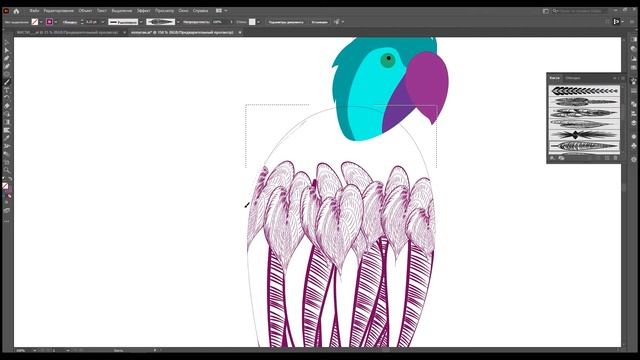Click the search field at top right

(584, 11)
